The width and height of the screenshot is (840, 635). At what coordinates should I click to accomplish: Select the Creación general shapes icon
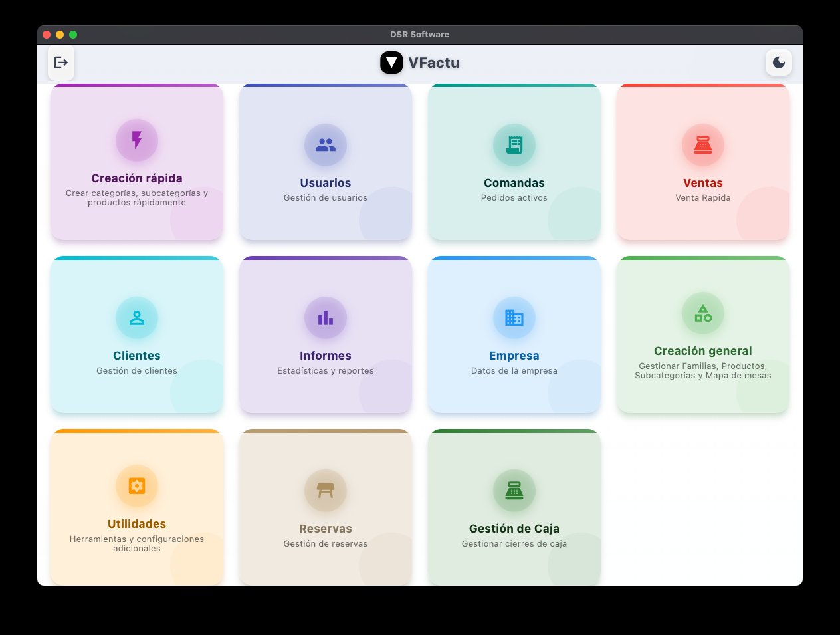point(702,313)
